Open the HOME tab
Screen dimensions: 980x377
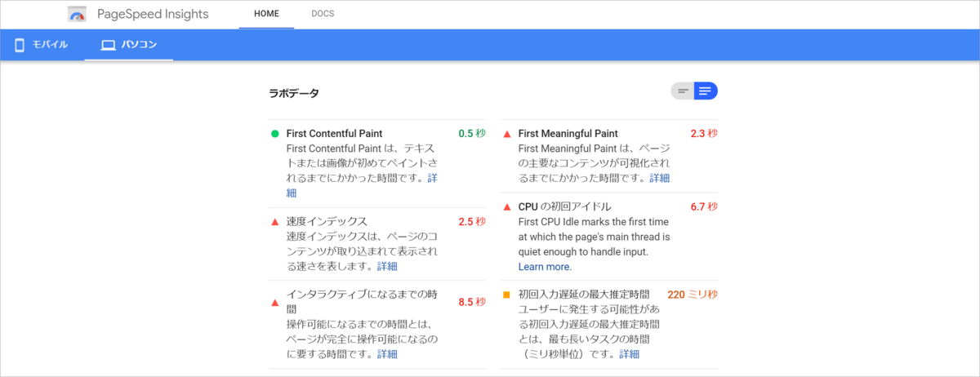(266, 14)
